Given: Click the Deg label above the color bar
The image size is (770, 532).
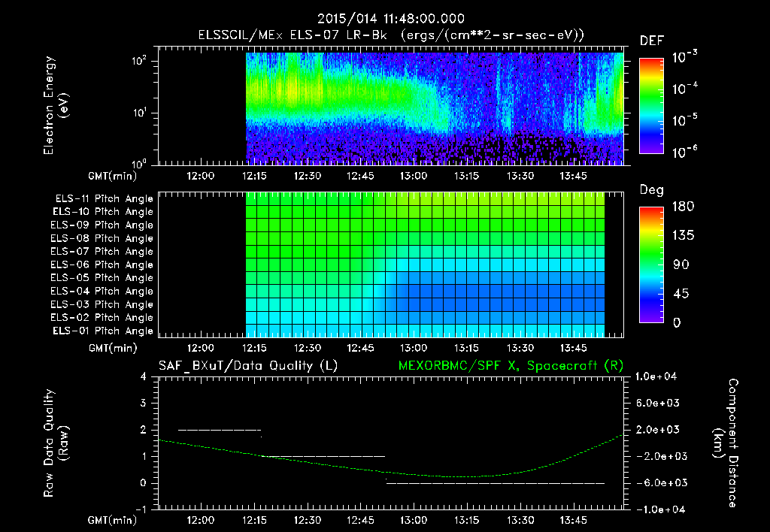Looking at the screenshot, I should [651, 190].
